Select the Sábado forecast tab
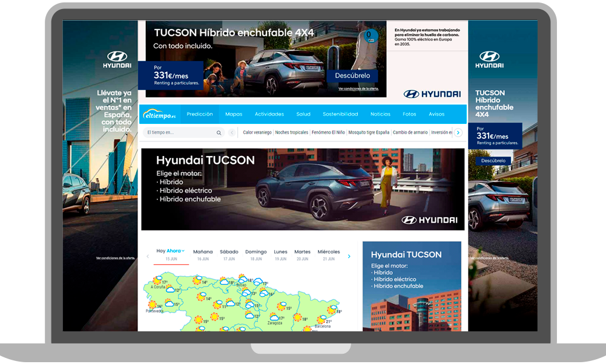The width and height of the screenshot is (606, 364). [x=229, y=255]
